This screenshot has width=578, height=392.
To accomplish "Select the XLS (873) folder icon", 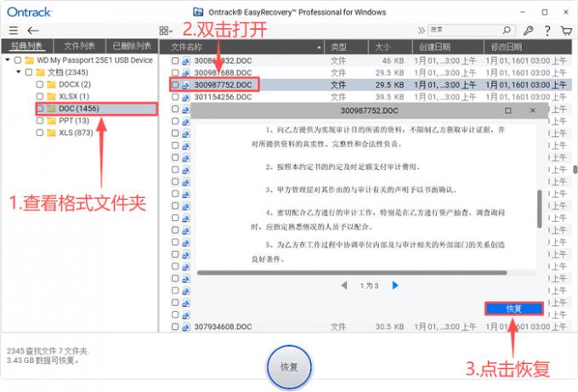I will [51, 133].
